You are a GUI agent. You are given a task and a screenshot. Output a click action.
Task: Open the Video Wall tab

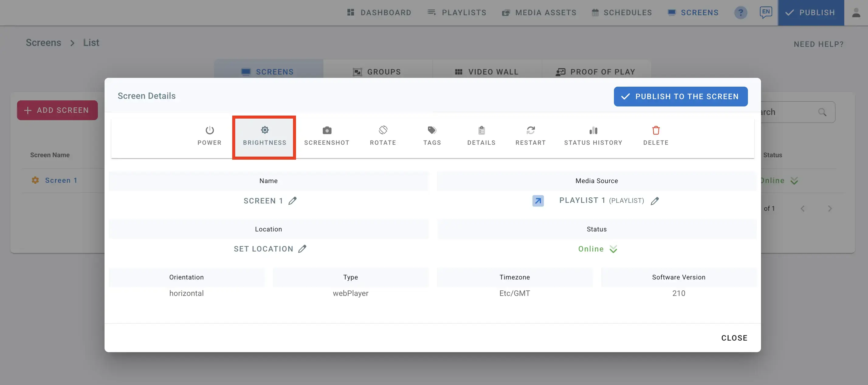487,71
